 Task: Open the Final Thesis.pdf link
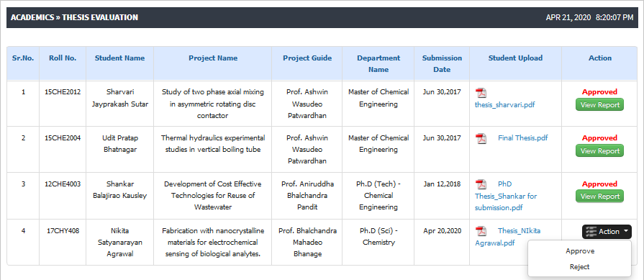522,138
